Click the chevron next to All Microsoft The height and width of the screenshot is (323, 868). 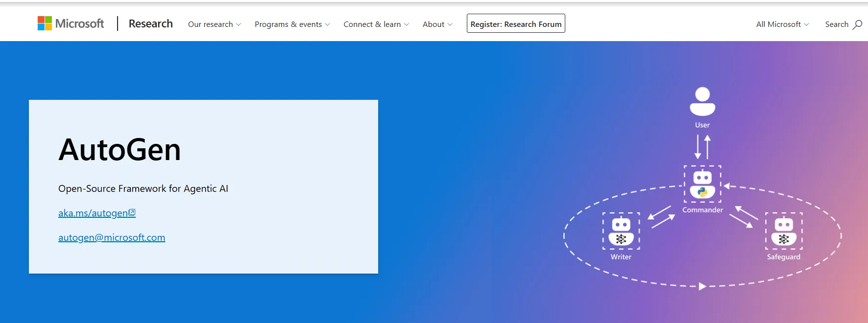[806, 24]
